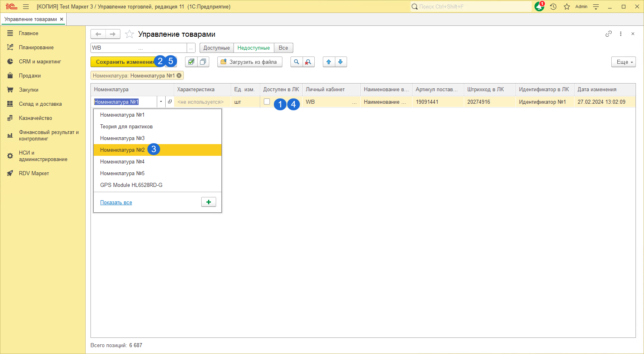Click the Показать все link
The width and height of the screenshot is (644, 354).
pyautogui.click(x=116, y=203)
